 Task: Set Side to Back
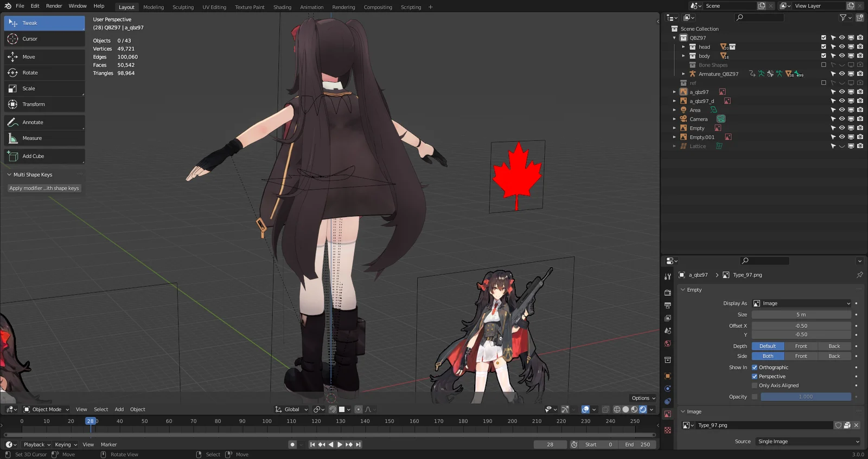(x=834, y=356)
